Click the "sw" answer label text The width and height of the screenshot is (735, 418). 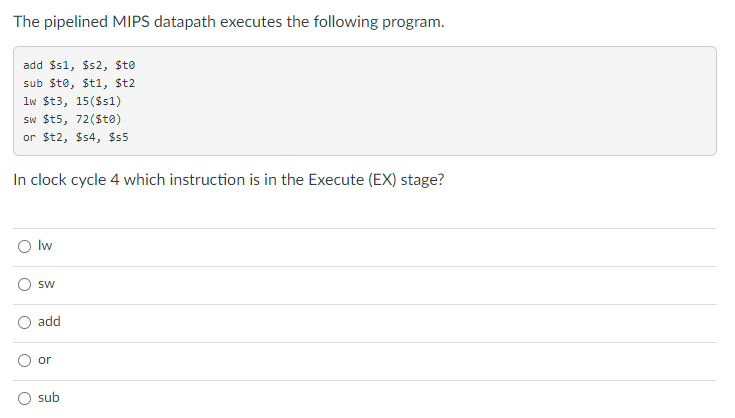46,283
